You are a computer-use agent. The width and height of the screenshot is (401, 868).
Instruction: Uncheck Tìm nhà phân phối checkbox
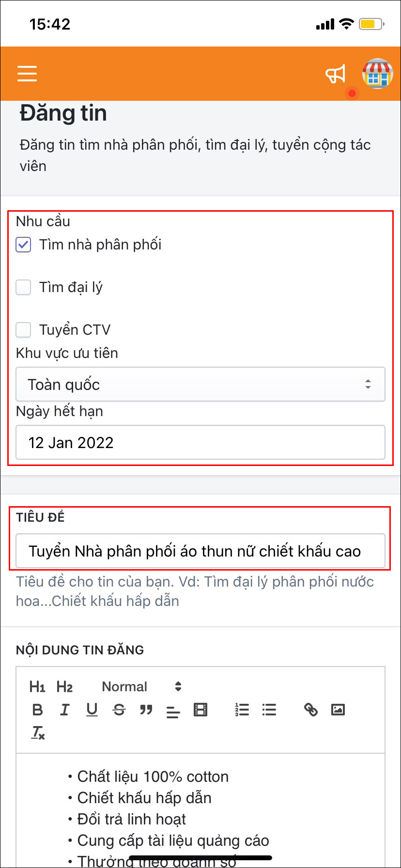click(x=23, y=245)
